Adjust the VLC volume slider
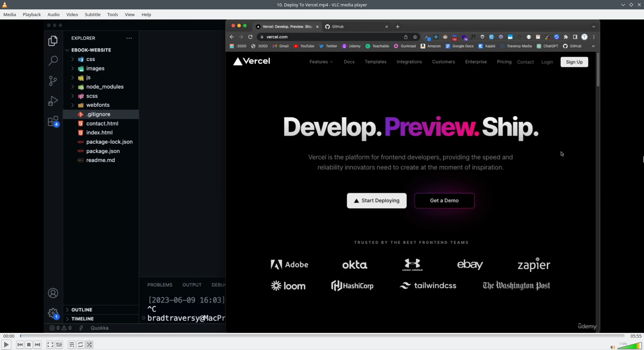This screenshot has height=350, width=644. coord(630,346)
